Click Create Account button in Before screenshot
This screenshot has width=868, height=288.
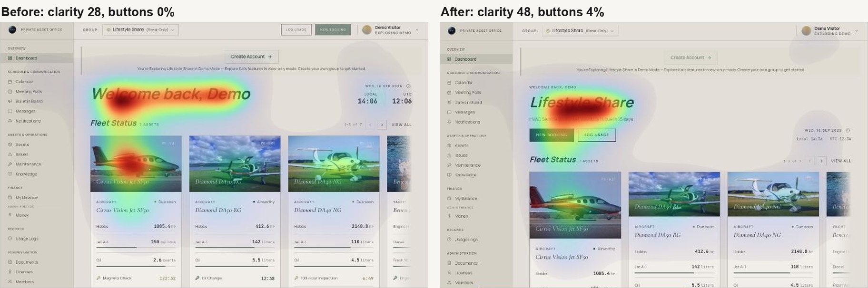[x=251, y=57]
